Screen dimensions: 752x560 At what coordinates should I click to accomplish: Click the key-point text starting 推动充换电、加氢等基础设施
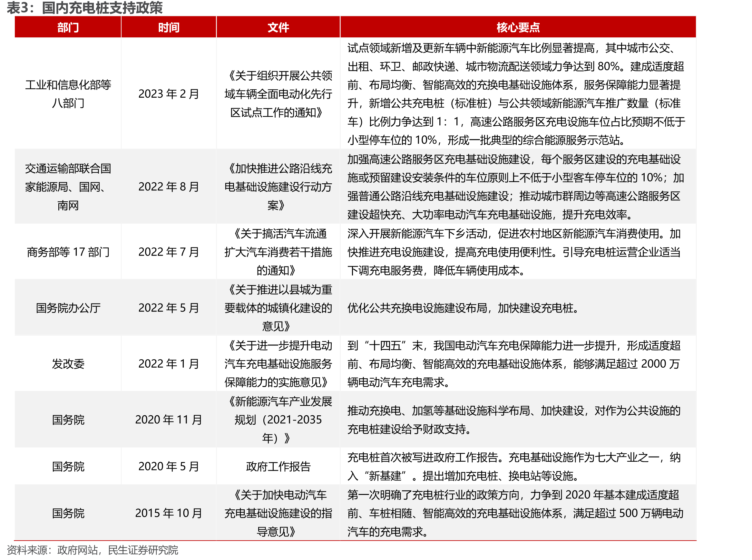tap(514, 420)
